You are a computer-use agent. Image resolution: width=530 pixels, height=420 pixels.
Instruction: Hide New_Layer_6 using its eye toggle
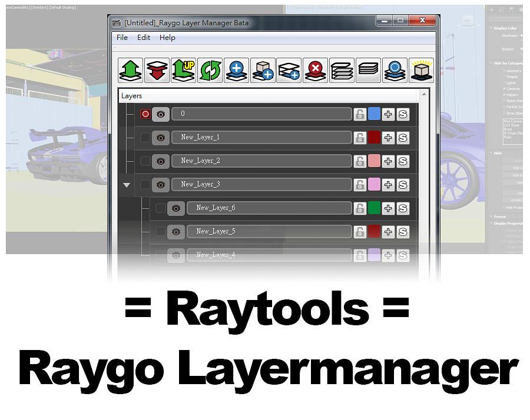[175, 208]
